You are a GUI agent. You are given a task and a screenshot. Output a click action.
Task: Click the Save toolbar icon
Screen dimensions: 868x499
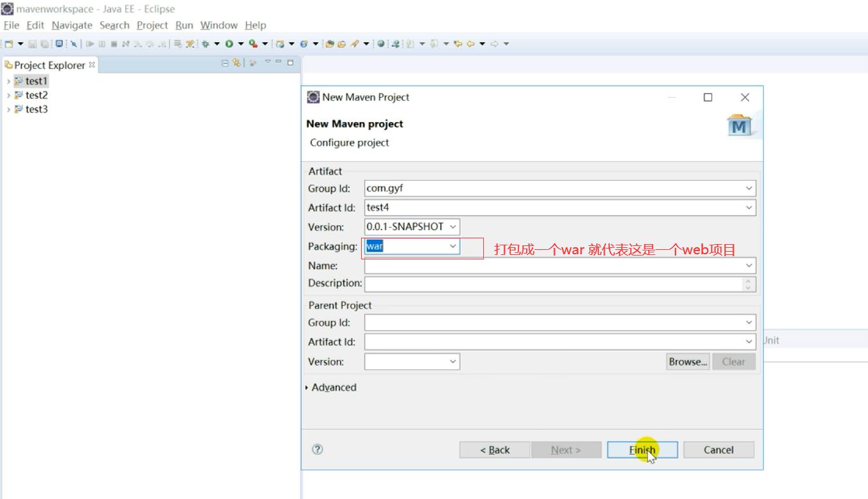pos(33,44)
